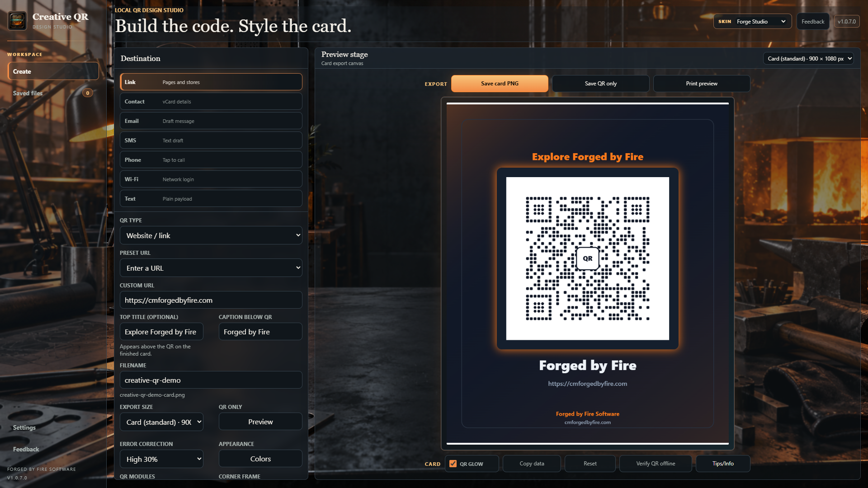Image resolution: width=868 pixels, height=488 pixels.
Task: Click Save QR only button
Action: (600, 84)
